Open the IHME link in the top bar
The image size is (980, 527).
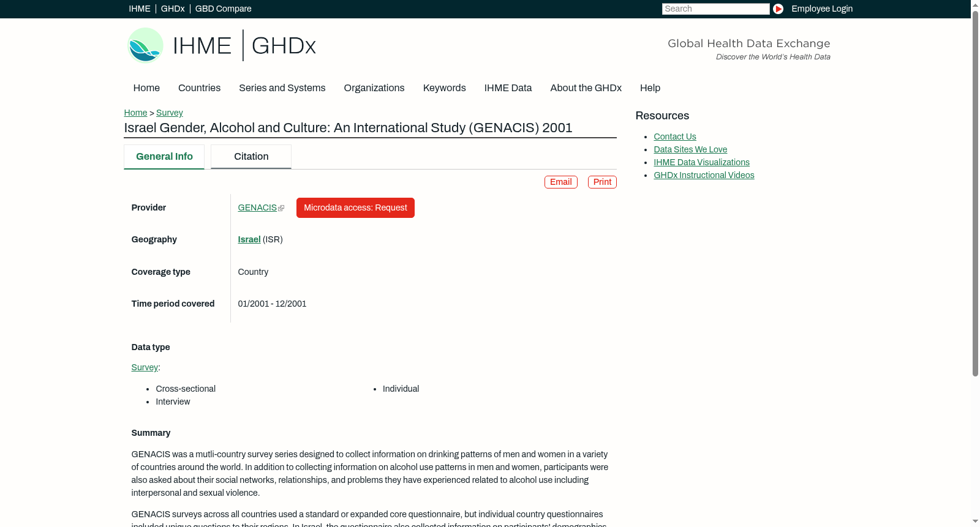point(140,9)
